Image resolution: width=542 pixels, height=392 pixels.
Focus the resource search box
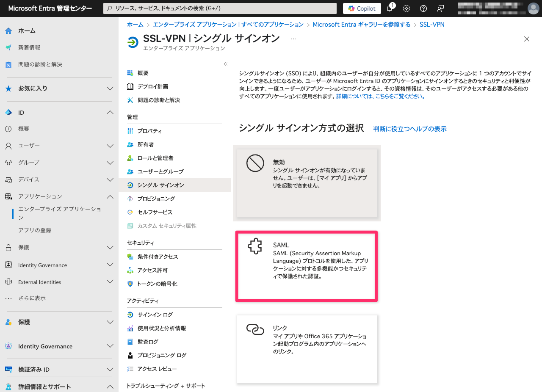pos(220,8)
